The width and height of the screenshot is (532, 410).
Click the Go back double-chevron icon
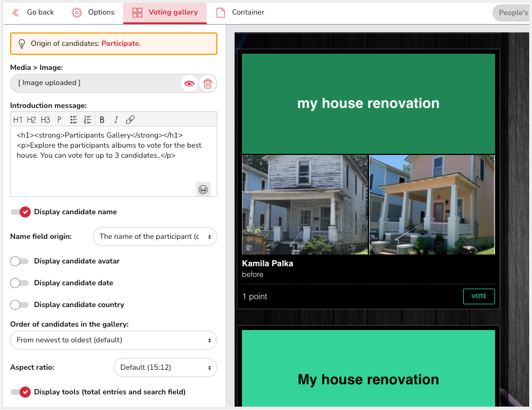click(16, 12)
